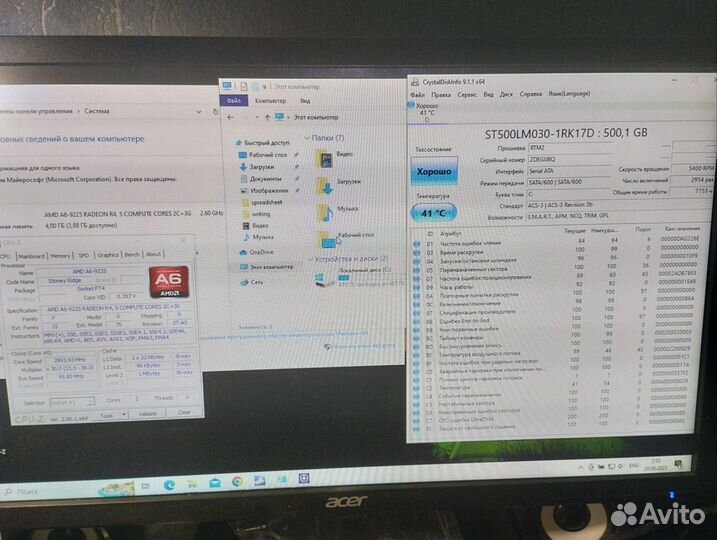Open the recent locations dropdown in File Explorer
717x540 pixels.
256,118
